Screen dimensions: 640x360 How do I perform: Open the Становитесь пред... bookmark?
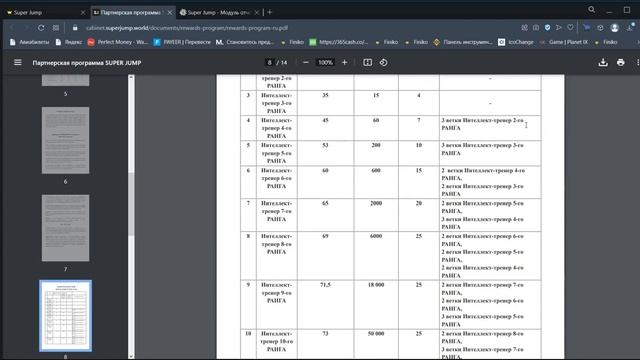(x=245, y=42)
